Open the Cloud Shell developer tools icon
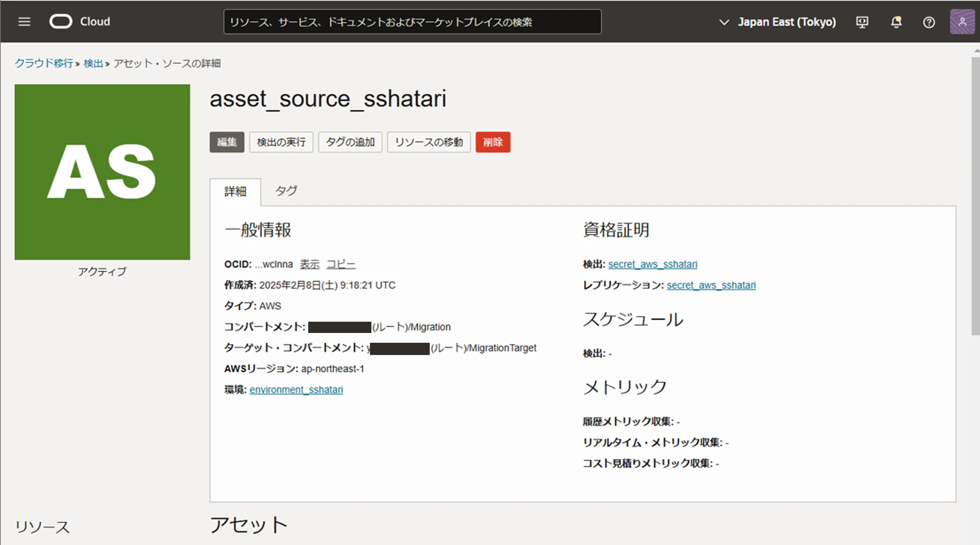This screenshot has width=980, height=545. pos(862,22)
